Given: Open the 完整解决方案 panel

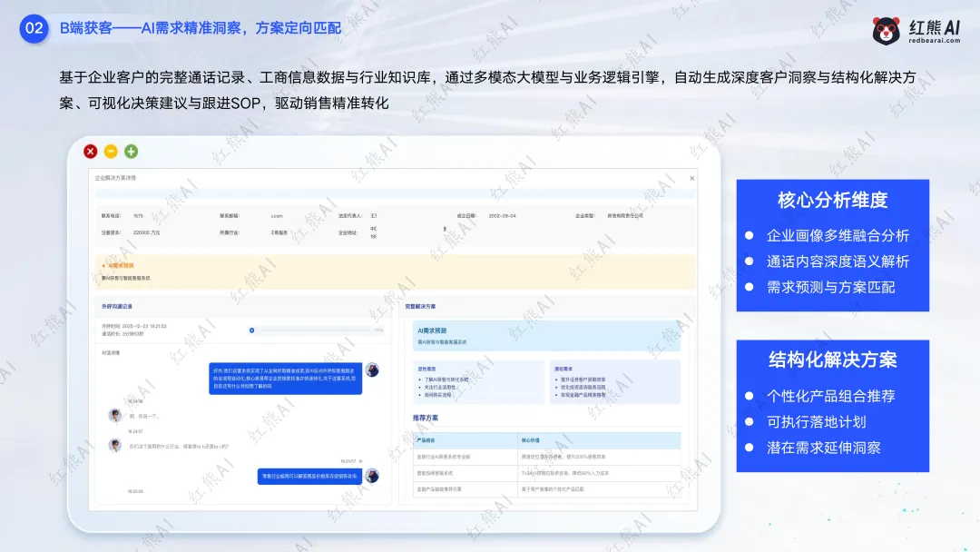Looking at the screenshot, I should pos(420,305).
